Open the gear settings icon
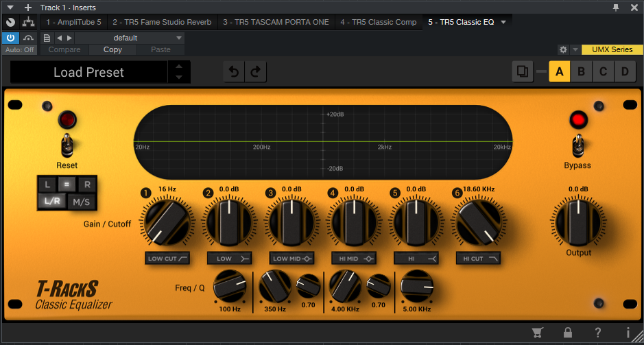This screenshot has width=644, height=345. [x=564, y=49]
